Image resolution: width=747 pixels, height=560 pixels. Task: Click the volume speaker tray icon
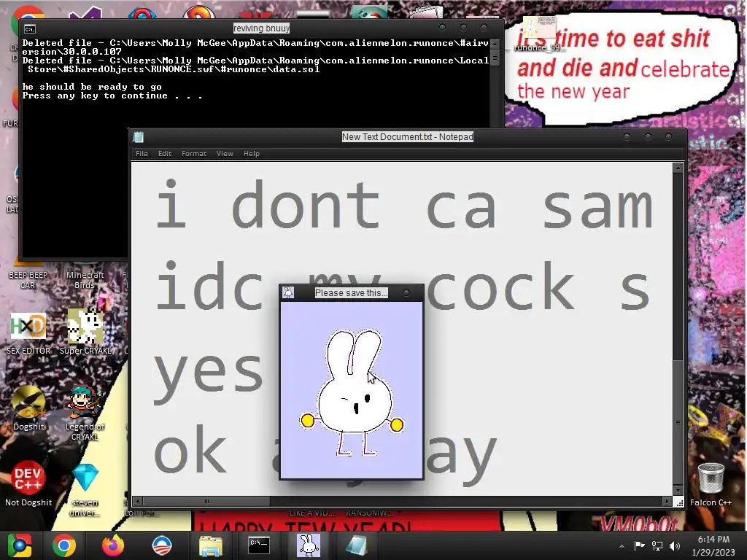pyautogui.click(x=675, y=545)
